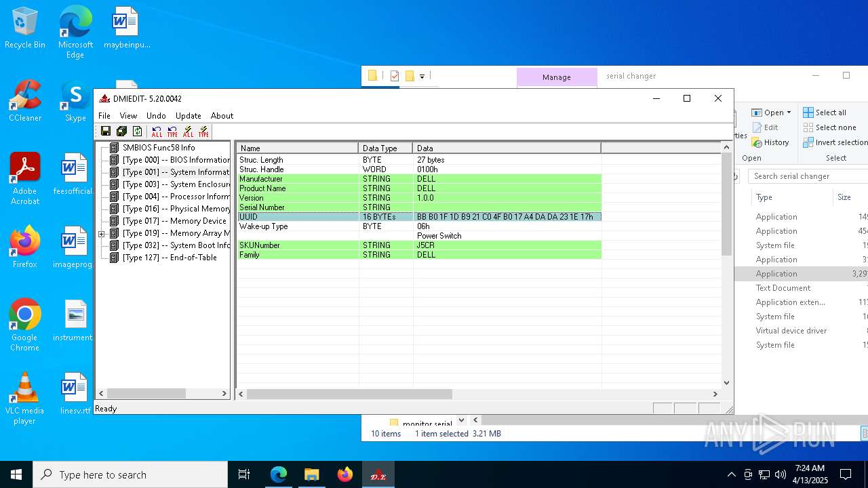The height and width of the screenshot is (488, 868).
Task: Click the UUID data bytes value
Action: pos(505,217)
